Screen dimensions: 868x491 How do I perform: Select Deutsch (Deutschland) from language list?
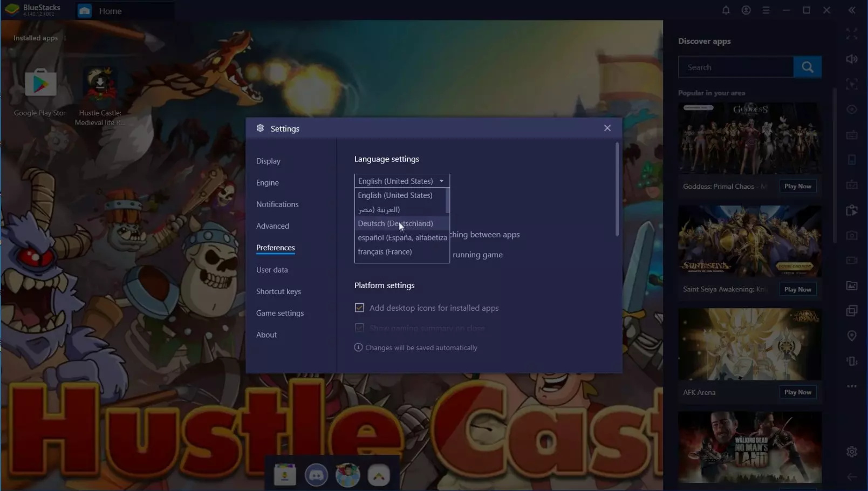coord(395,223)
